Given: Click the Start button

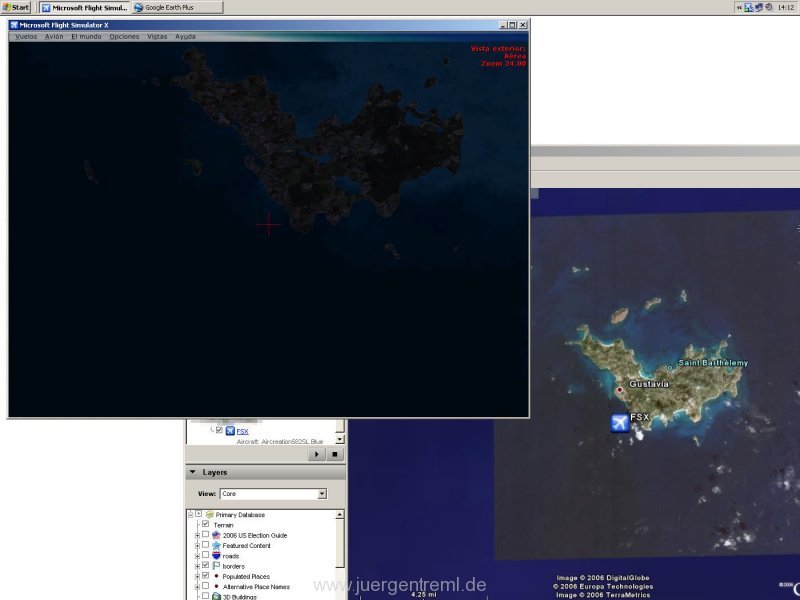Looking at the screenshot, I should tap(16, 7).
